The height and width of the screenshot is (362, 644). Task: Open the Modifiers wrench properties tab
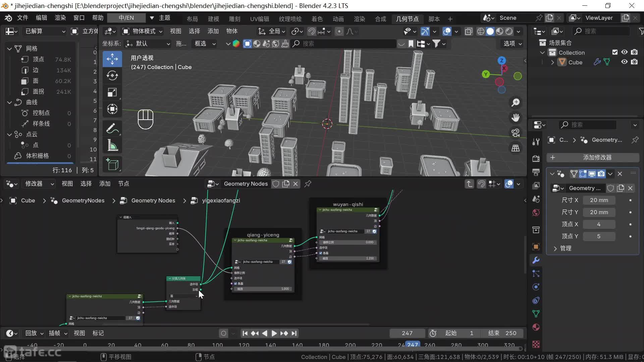click(536, 260)
